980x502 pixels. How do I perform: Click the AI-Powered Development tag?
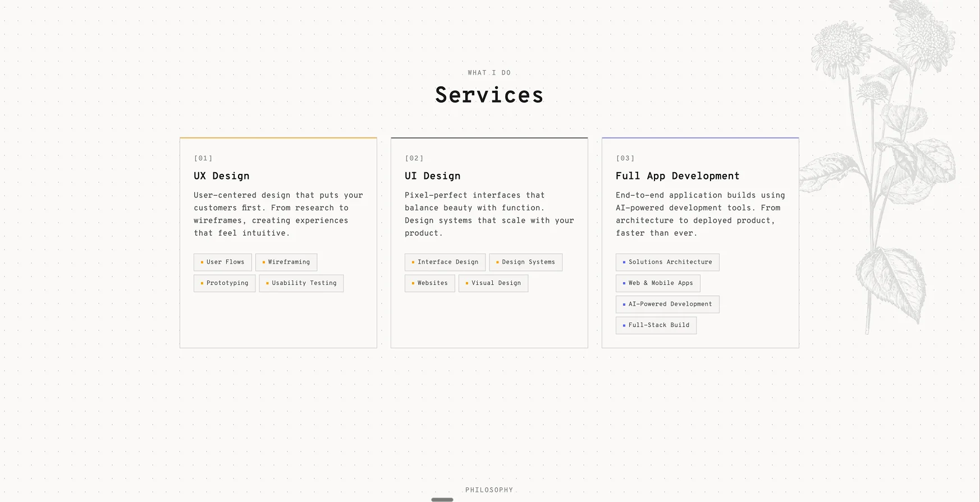[x=667, y=304]
